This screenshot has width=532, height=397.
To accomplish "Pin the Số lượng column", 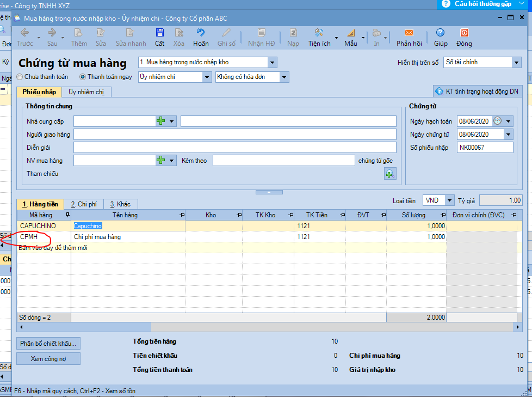I will pos(443,215).
